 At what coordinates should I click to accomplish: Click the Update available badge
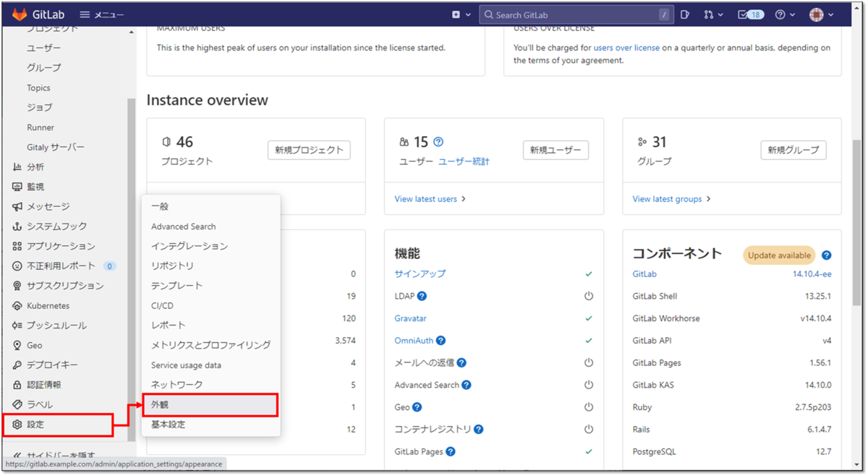pyautogui.click(x=779, y=255)
